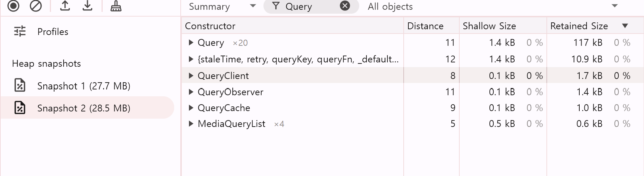Click the download/save profile icon
The height and width of the screenshot is (176, 644).
click(87, 6)
